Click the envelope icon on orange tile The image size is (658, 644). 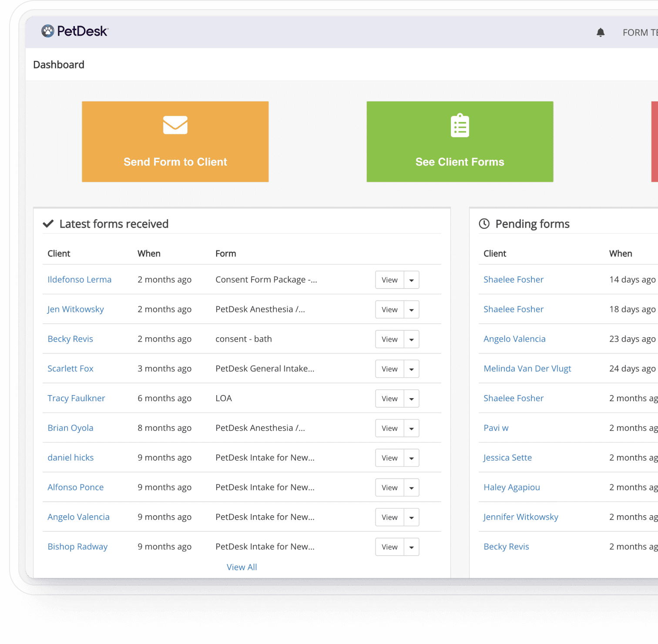coord(175,125)
